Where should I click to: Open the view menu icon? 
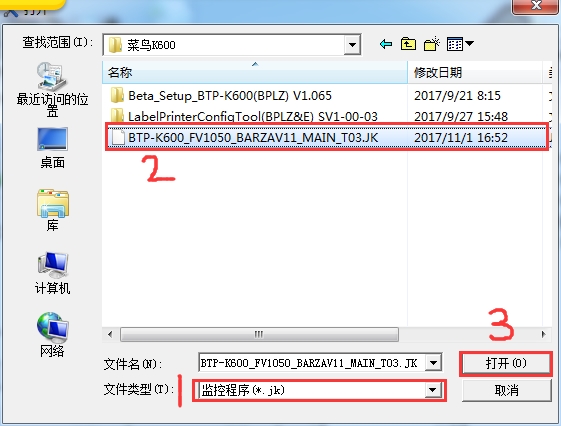[x=460, y=44]
